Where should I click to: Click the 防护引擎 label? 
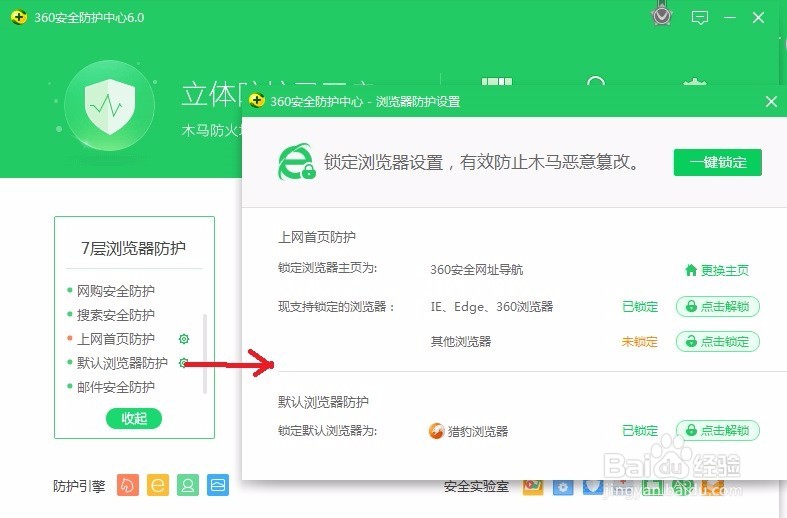pyautogui.click(x=79, y=486)
